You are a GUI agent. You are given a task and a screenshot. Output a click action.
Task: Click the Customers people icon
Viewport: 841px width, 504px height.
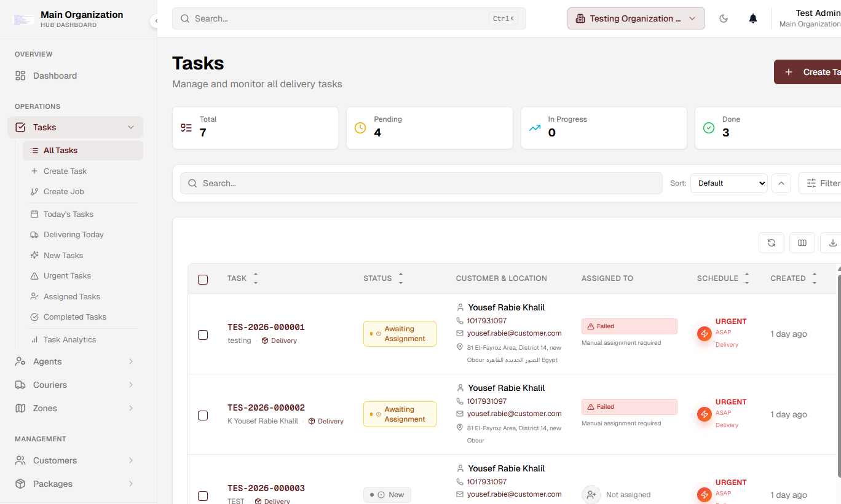click(20, 460)
